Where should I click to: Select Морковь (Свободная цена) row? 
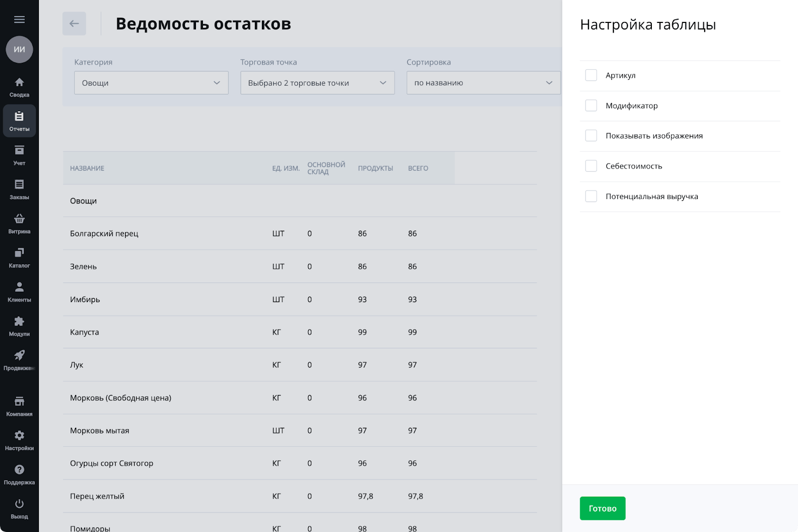coord(300,398)
